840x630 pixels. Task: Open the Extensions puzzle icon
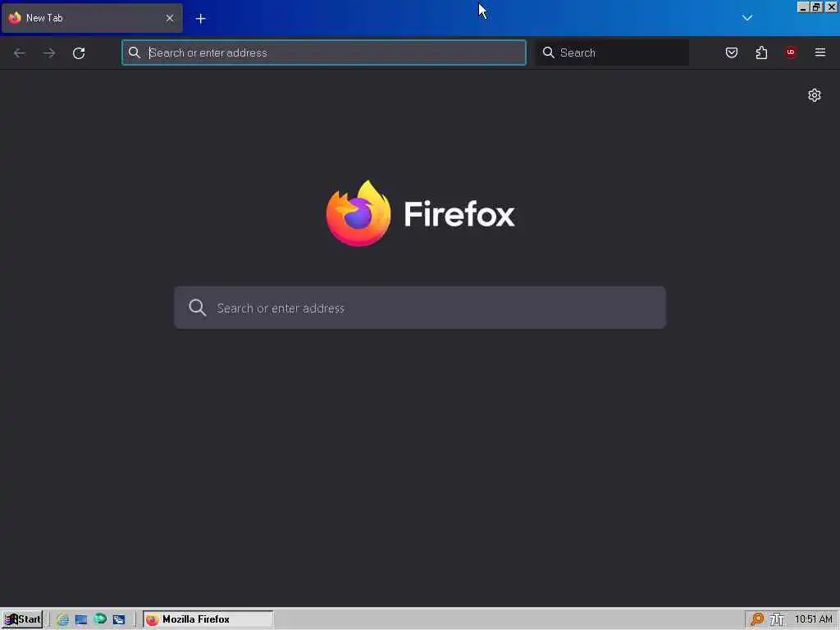coord(761,52)
